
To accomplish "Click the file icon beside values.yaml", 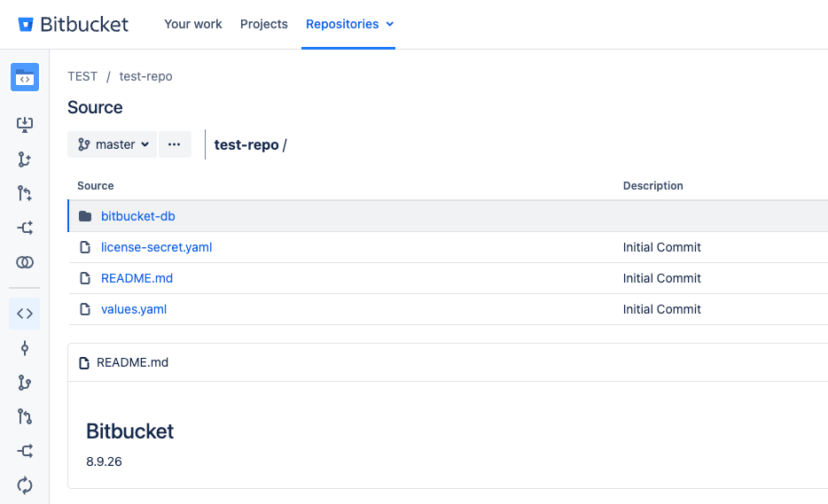I will click(85, 309).
